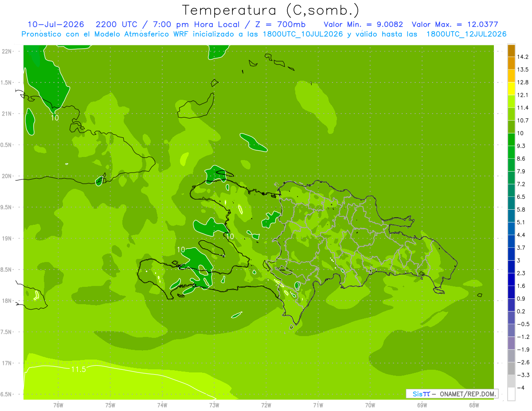
Task: Click the white swatch below -4
Action: (511, 394)
